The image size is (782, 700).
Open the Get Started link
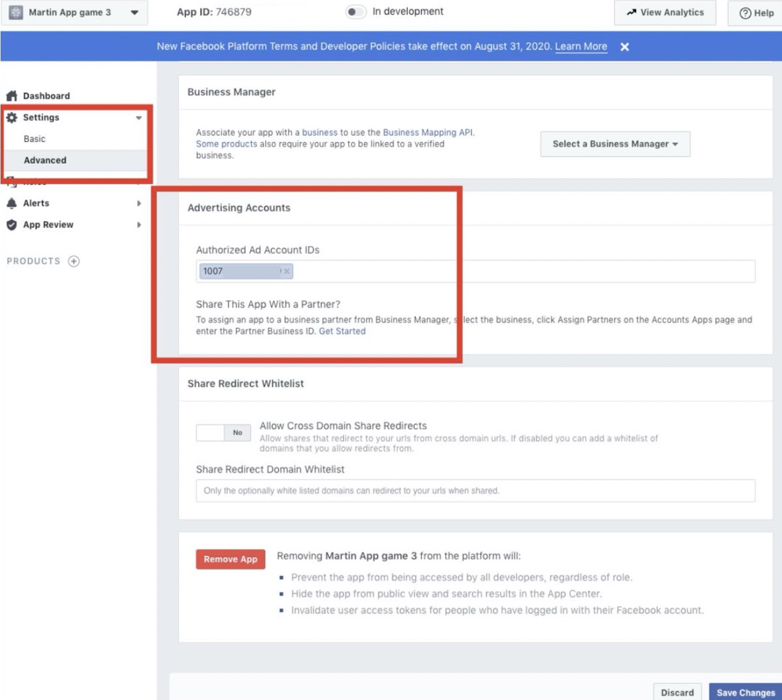342,331
